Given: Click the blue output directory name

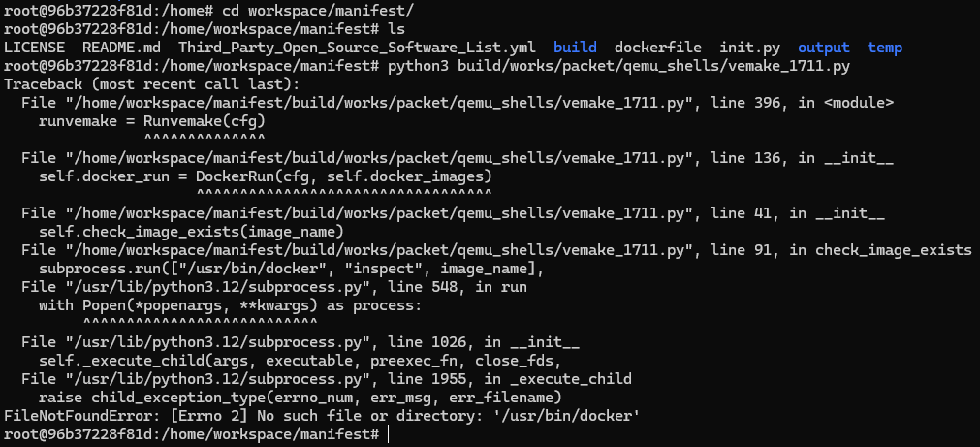Looking at the screenshot, I should (824, 48).
